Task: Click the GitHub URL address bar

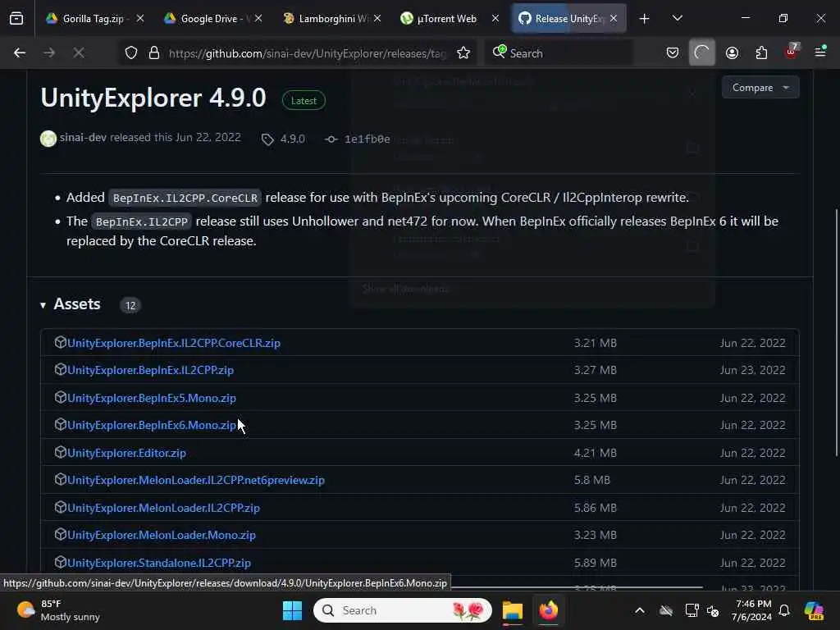Action: (308, 53)
